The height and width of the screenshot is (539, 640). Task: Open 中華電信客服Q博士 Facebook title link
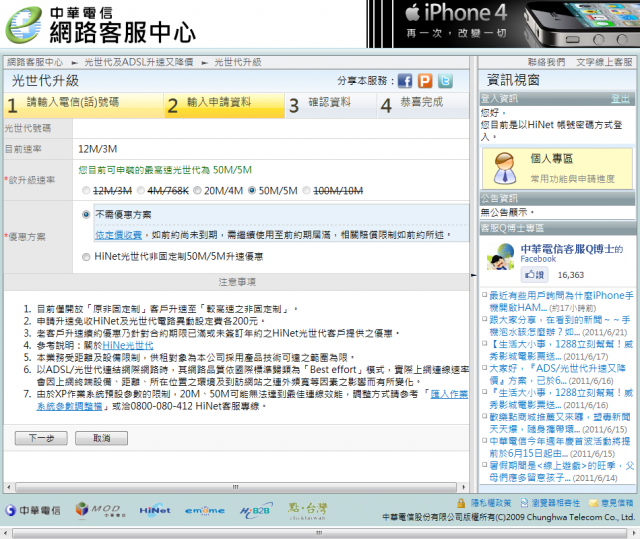pos(572,249)
